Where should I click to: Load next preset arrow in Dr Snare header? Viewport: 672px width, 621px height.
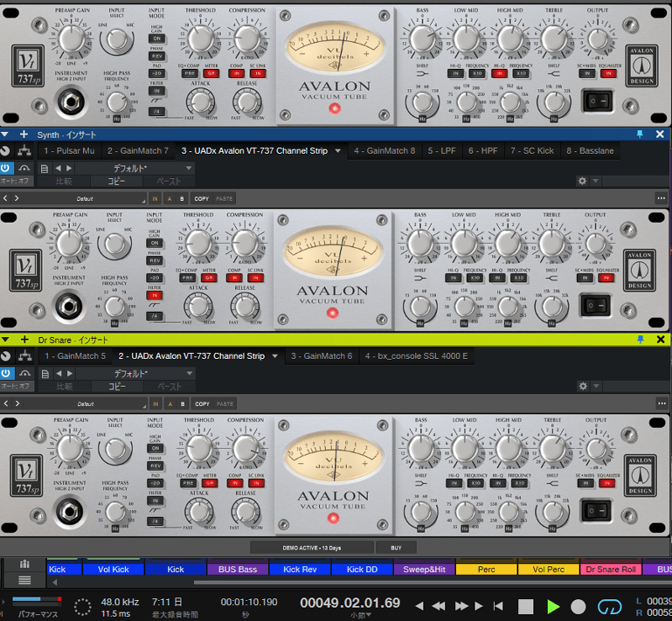click(x=70, y=373)
